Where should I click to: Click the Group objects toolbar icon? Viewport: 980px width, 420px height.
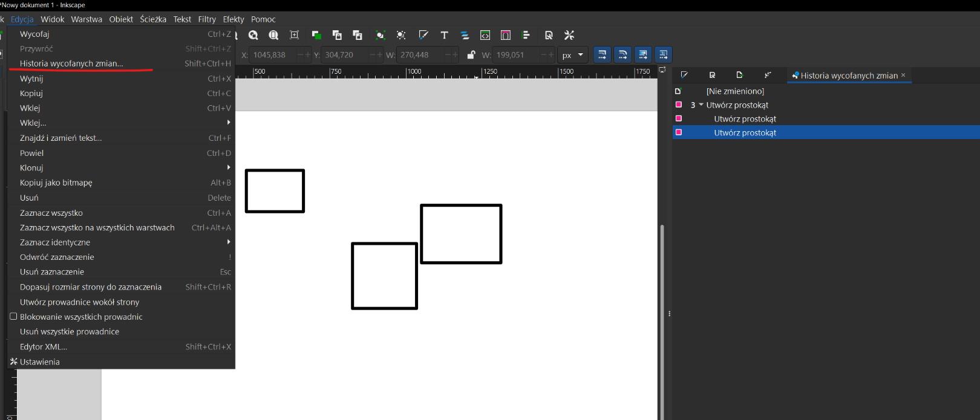click(380, 35)
